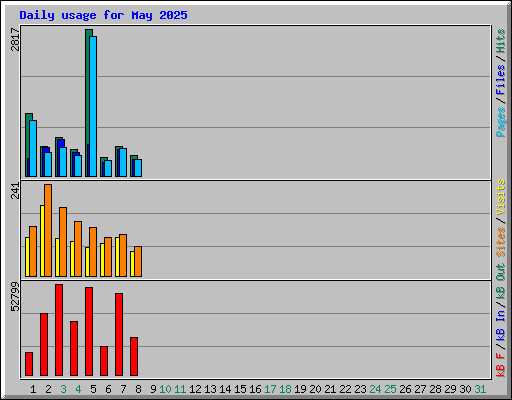Click the day 2 orange sites bar
Screen dimensions: 512x400
click(x=48, y=230)
